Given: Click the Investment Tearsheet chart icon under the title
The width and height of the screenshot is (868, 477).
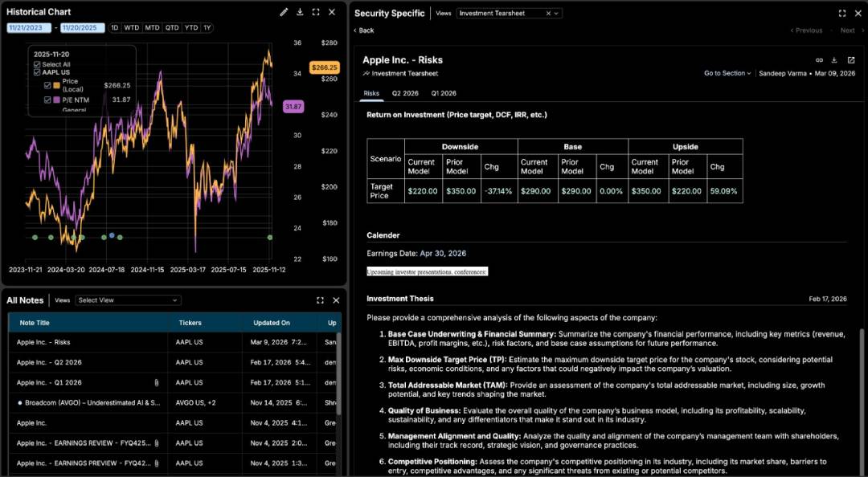Looking at the screenshot, I should (366, 73).
